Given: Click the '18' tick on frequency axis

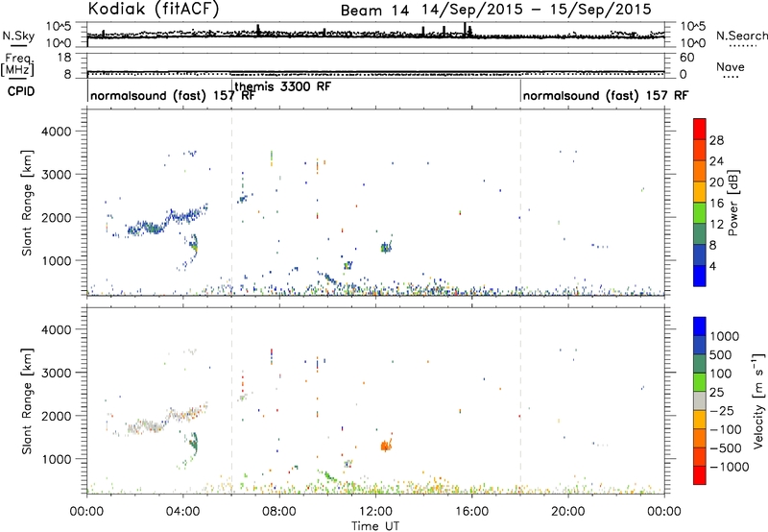Looking at the screenshot, I should pyautogui.click(x=64, y=58).
